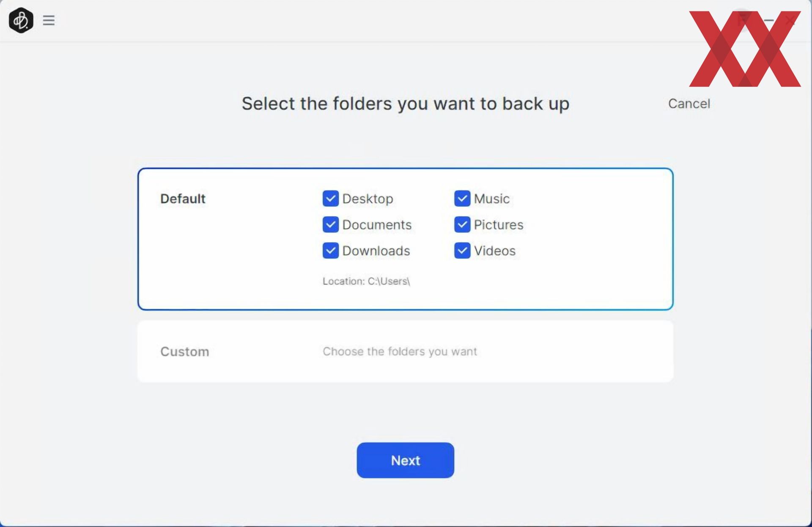Toggle the Music checkbox

click(462, 199)
